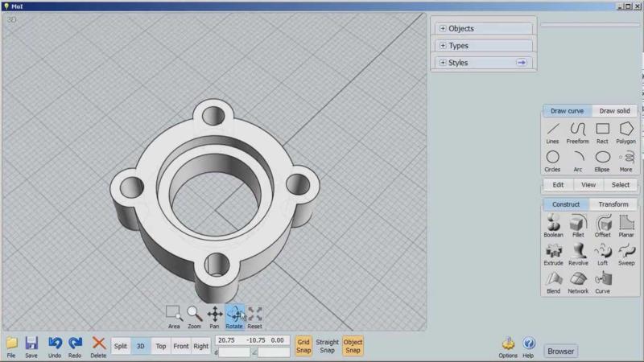Switch to the Draw solid tab
The width and height of the screenshot is (644, 362).
coord(615,111)
